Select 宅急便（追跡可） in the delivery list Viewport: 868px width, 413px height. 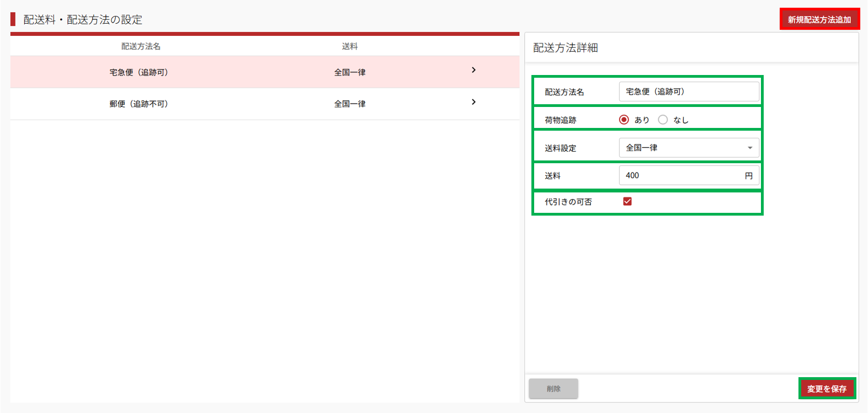tap(139, 72)
